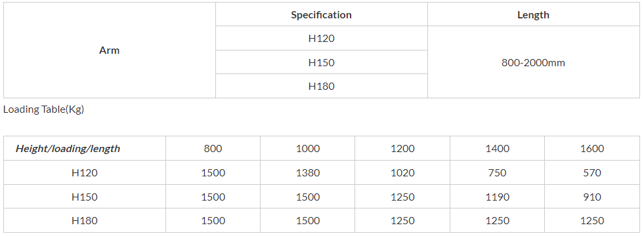644x236 pixels.
Task: Select the 750 load value
Action: point(498,173)
